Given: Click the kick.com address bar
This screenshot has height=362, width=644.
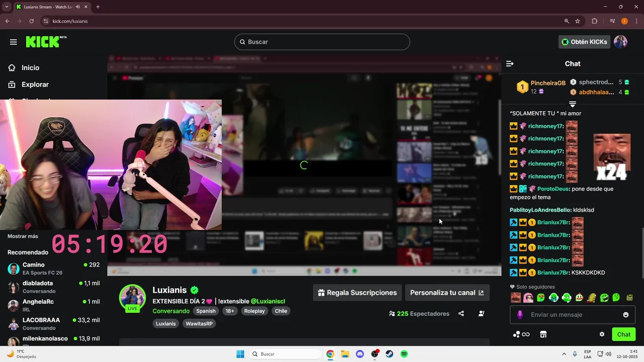Looking at the screenshot, I should 302,21.
